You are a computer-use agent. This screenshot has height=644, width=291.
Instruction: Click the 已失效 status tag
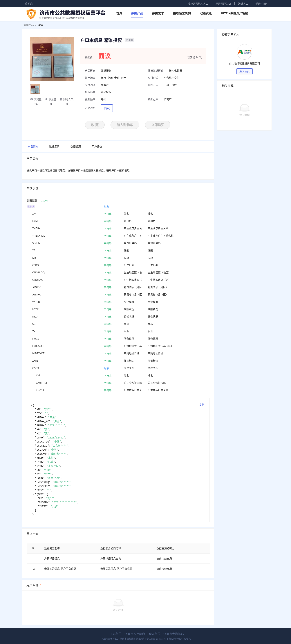click(130, 40)
